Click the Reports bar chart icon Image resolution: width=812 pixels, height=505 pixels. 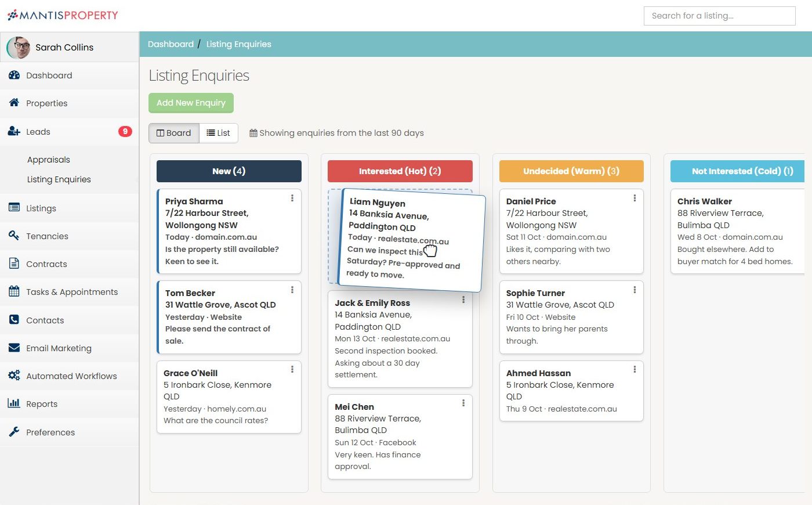(x=14, y=403)
